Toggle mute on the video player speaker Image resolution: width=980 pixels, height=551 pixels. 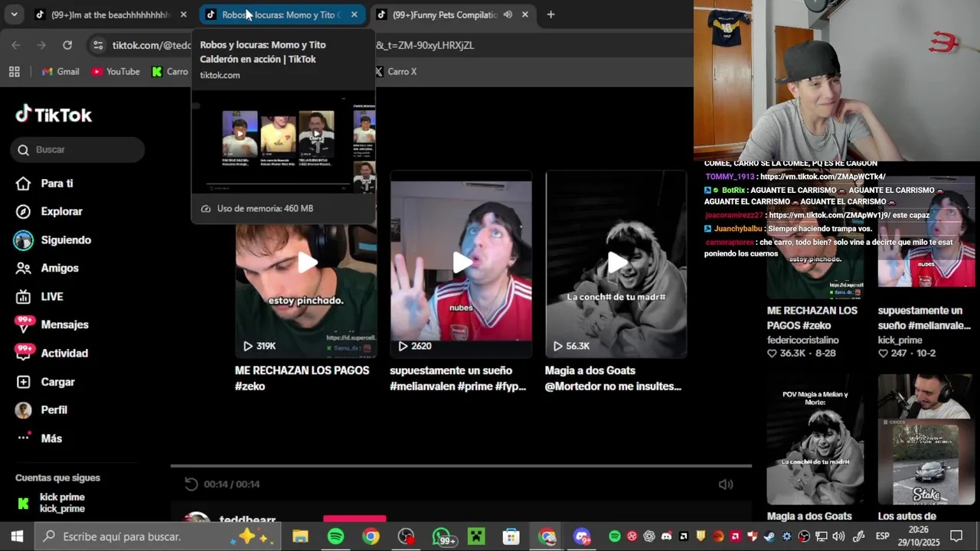(x=726, y=484)
